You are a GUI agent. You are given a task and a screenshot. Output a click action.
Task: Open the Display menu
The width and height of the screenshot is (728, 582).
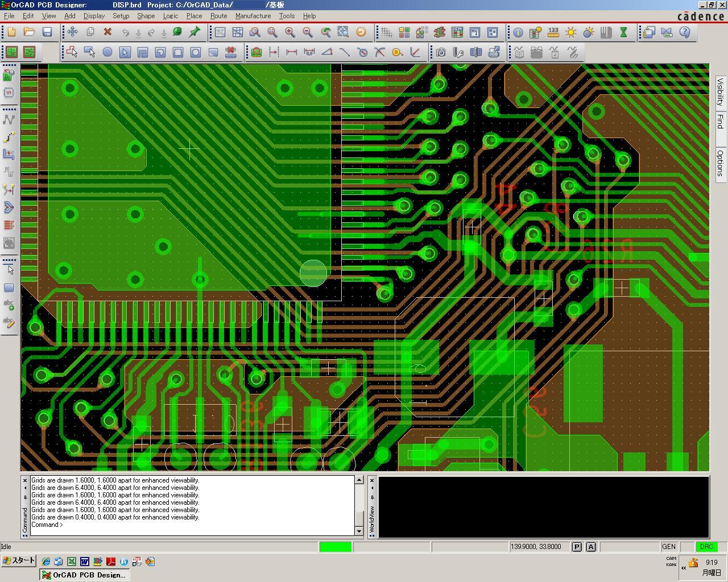[x=94, y=16]
